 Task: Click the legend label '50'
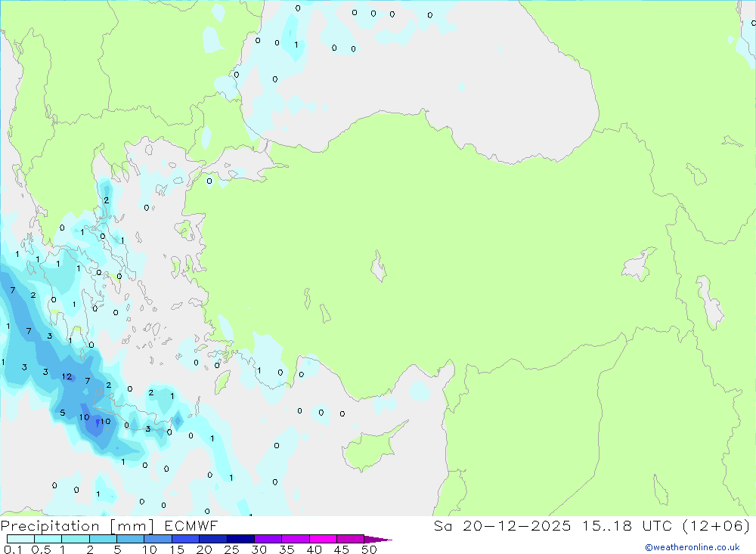point(370,549)
